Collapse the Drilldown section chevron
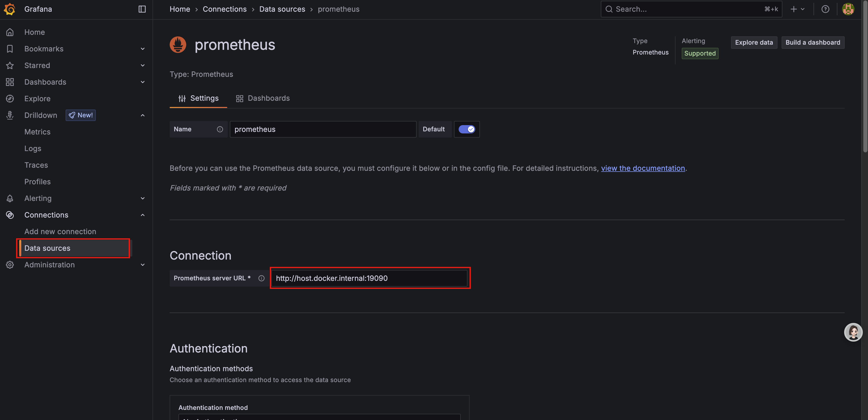The image size is (868, 420). tap(142, 115)
